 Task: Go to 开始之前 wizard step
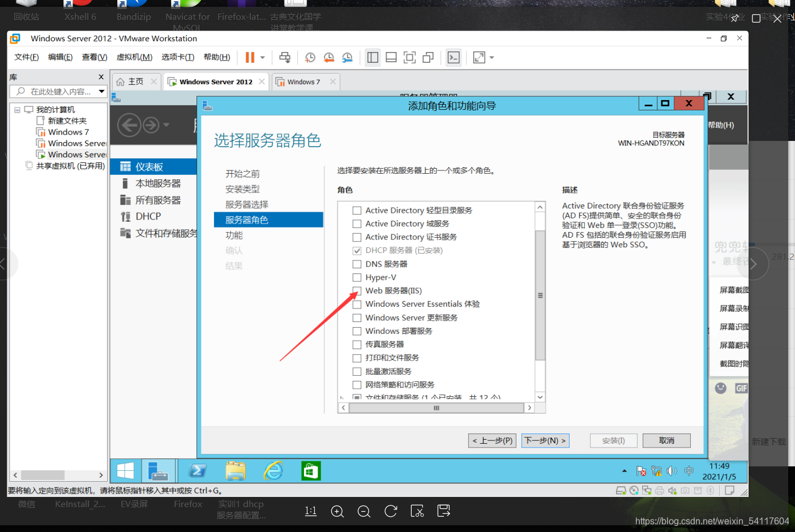[x=242, y=174]
